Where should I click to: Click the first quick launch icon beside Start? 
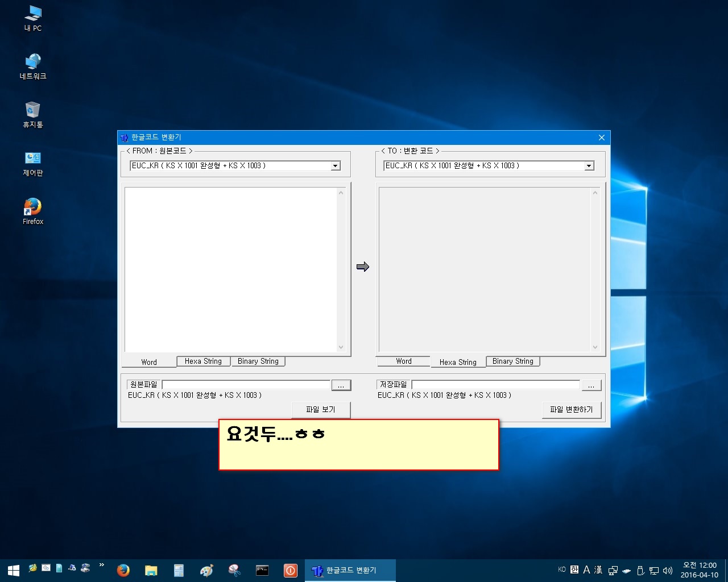pos(33,568)
